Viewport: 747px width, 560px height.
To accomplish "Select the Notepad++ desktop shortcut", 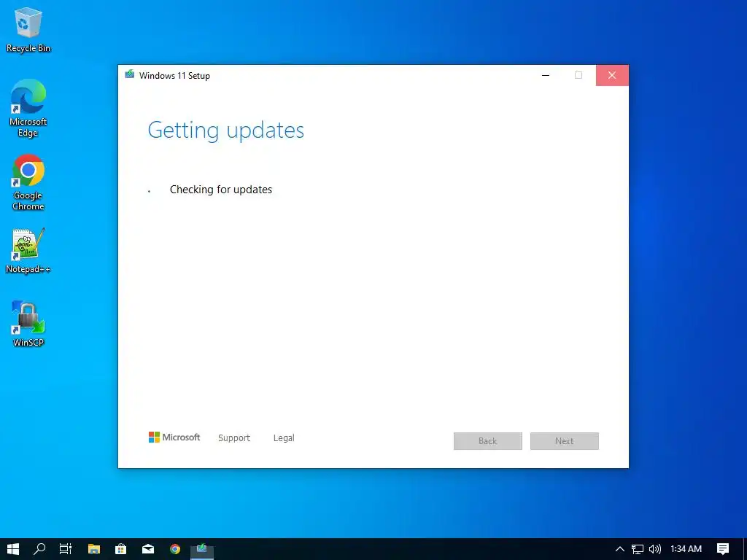I will pos(28,251).
